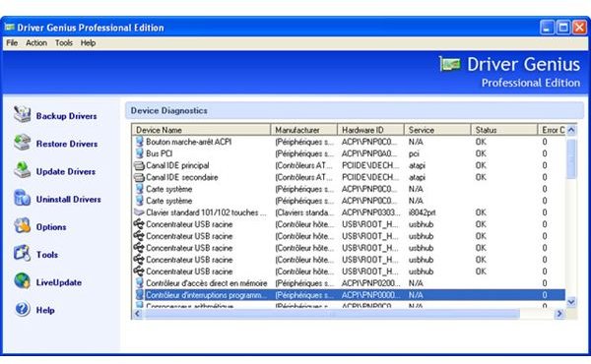Viewport: 591px width, 364px height.
Task: Open the Help menu in menu bar
Action: [x=88, y=43]
